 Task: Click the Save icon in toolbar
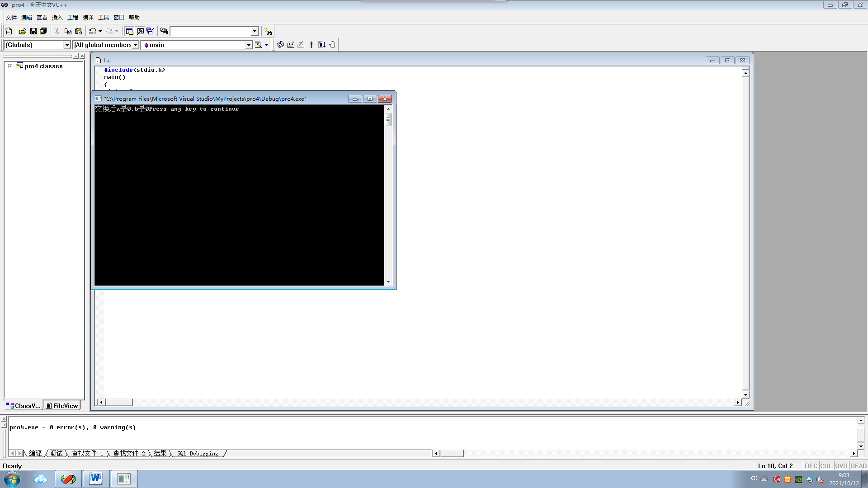33,31
